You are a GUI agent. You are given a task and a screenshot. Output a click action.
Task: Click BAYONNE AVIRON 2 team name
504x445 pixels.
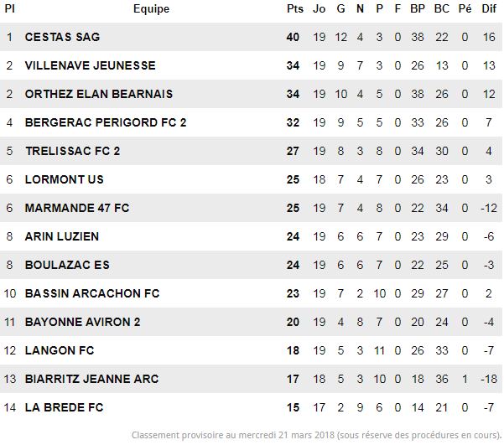(x=83, y=323)
